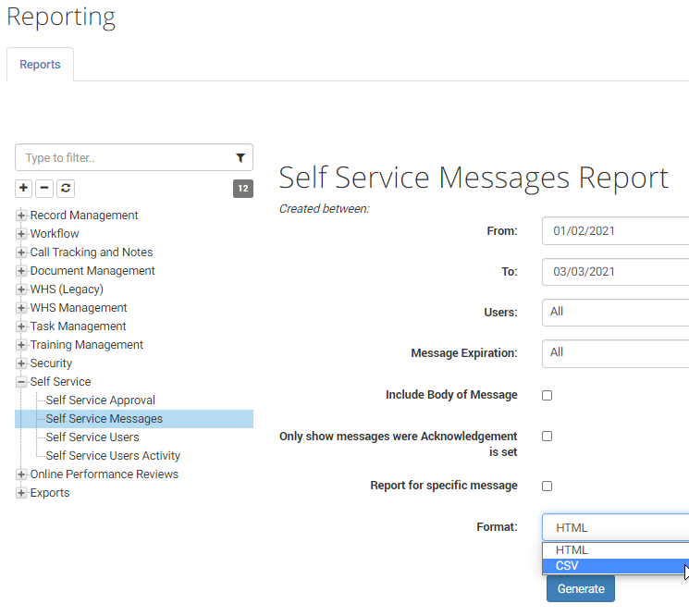The image size is (689, 616).
Task: Expand the Exports node
Action: pos(20,493)
